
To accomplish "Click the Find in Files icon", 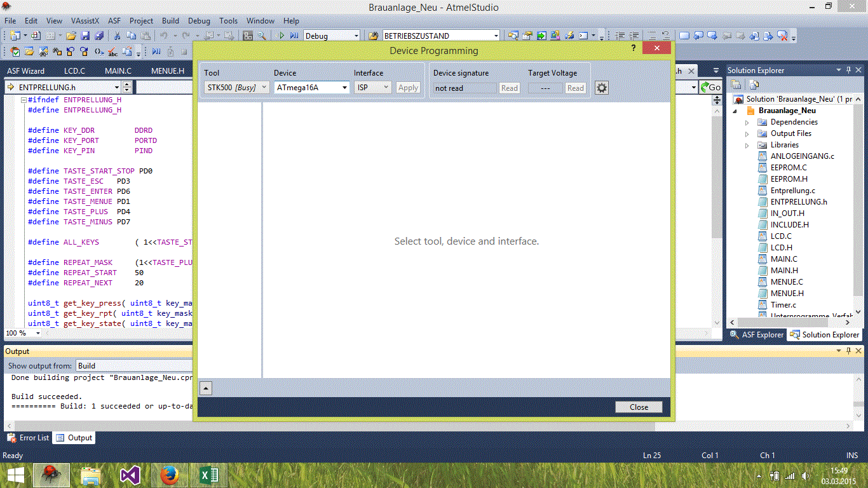I will [x=374, y=36].
